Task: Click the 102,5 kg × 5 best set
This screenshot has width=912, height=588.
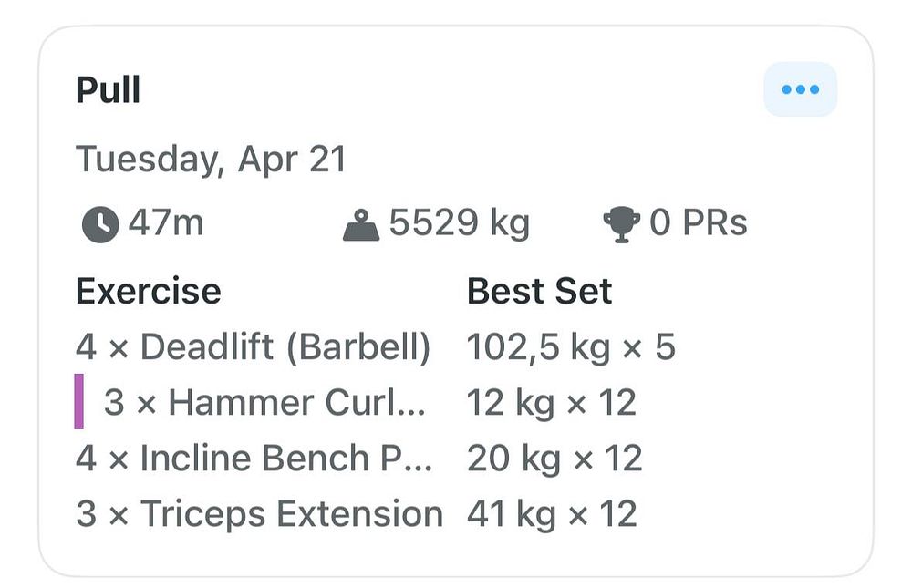Action: [571, 347]
